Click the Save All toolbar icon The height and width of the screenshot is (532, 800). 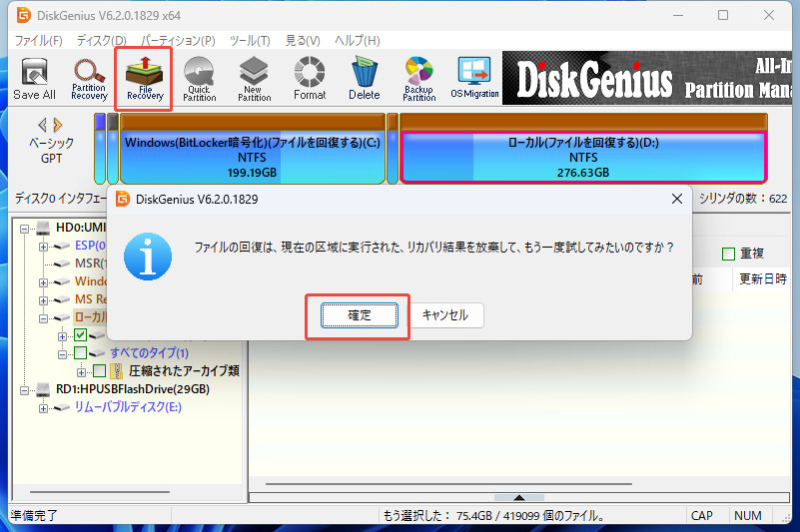pos(34,78)
